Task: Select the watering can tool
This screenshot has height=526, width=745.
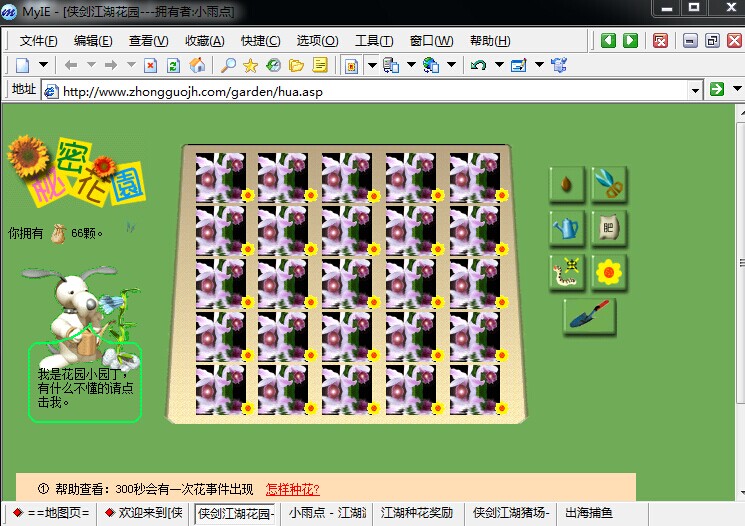Action: 566,228
